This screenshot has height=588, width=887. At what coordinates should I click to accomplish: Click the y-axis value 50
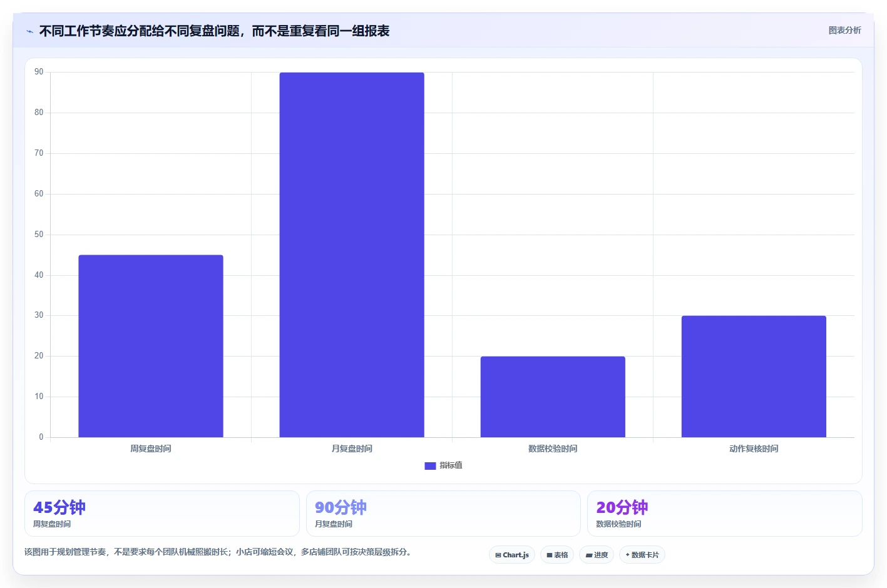[39, 235]
